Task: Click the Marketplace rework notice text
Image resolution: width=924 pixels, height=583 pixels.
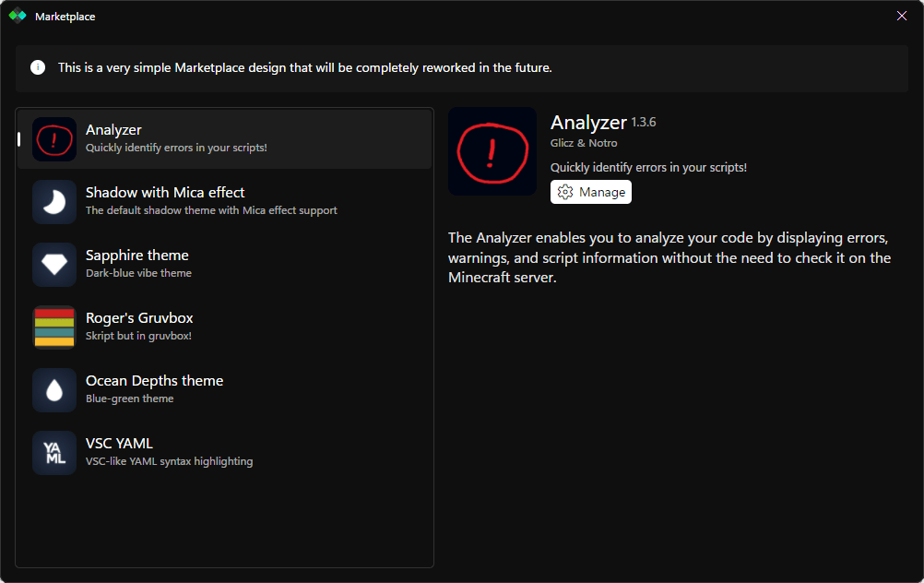Action: [x=304, y=67]
